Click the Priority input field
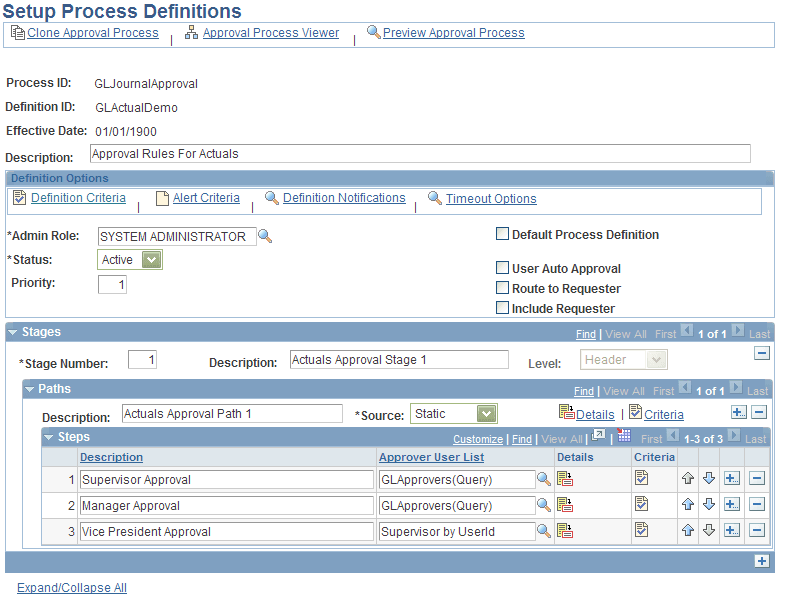 (112, 284)
